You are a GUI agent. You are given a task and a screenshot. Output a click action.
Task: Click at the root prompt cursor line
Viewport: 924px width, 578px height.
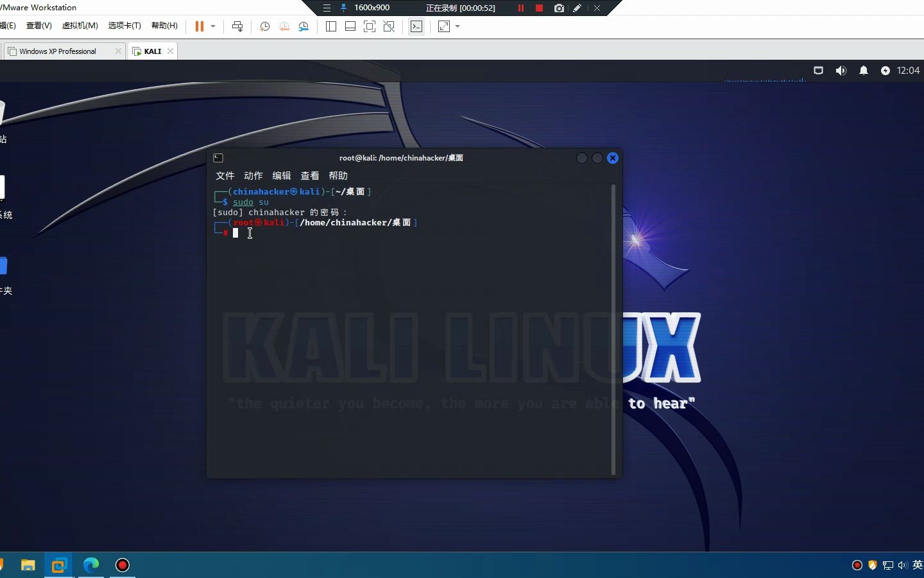pos(235,233)
